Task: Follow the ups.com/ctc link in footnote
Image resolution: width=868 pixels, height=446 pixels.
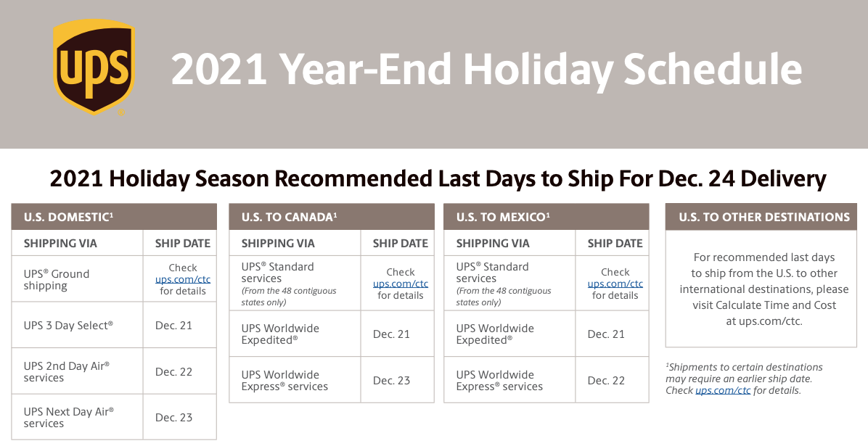Action: 723,390
